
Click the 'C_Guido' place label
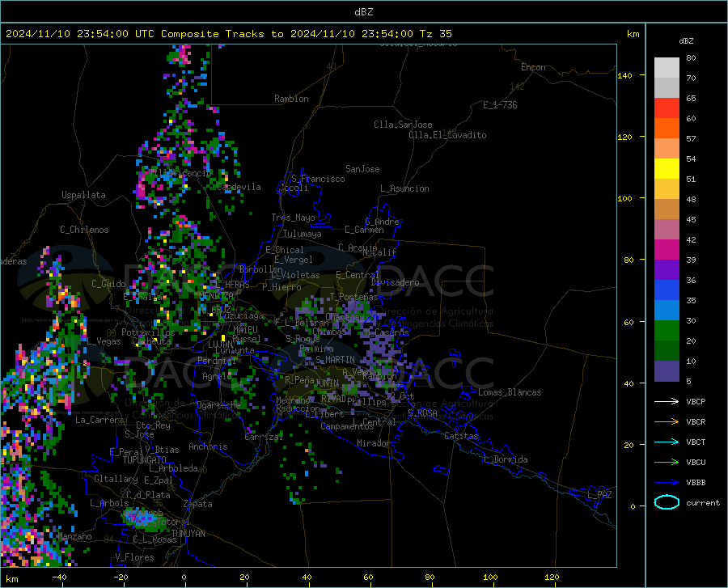108,284
